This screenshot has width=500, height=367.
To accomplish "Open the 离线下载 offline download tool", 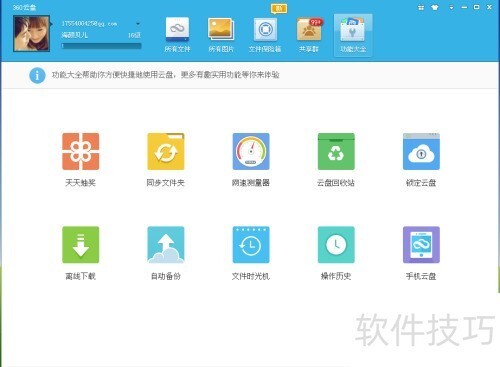I will point(80,245).
